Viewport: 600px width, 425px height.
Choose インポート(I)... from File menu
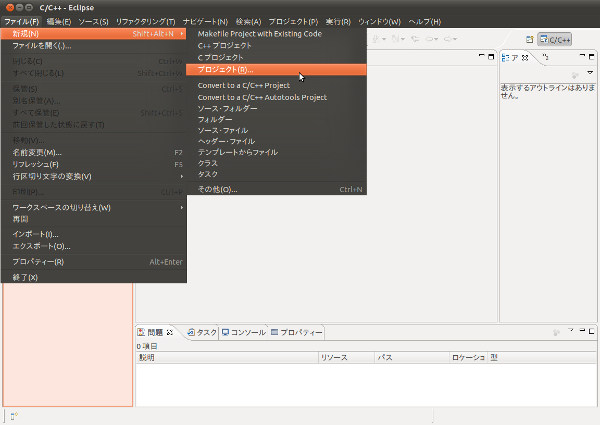93,234
